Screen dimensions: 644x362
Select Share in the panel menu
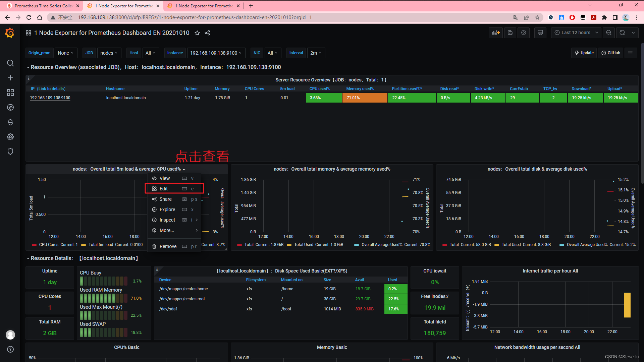(x=174, y=199)
